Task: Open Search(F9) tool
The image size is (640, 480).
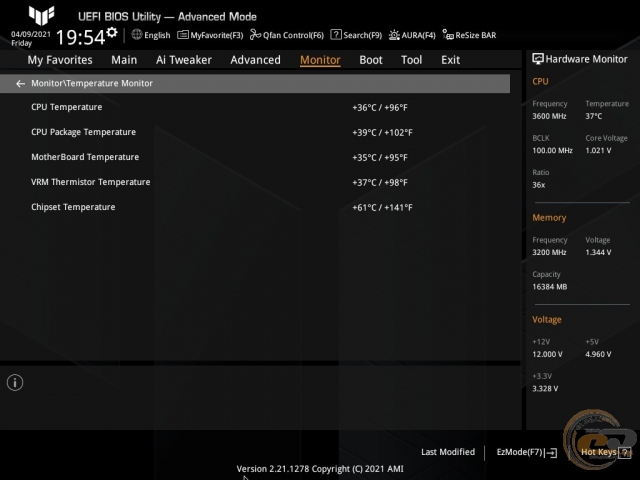Action: 356,35
